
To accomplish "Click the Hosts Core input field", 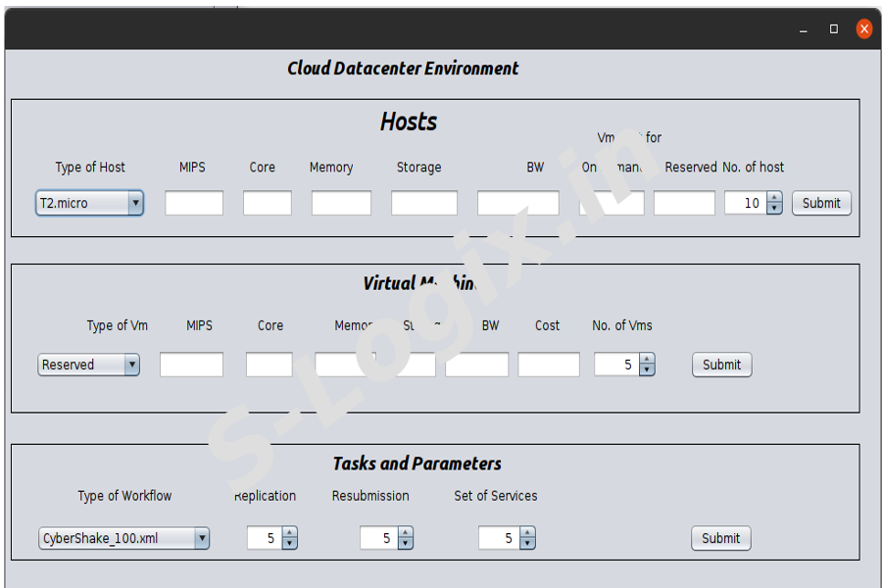I will 268,204.
